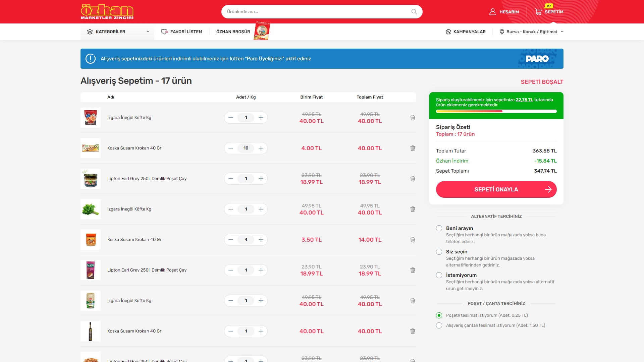Increase quantity of the first Izgara İnegöl Köfte

[x=261, y=118]
